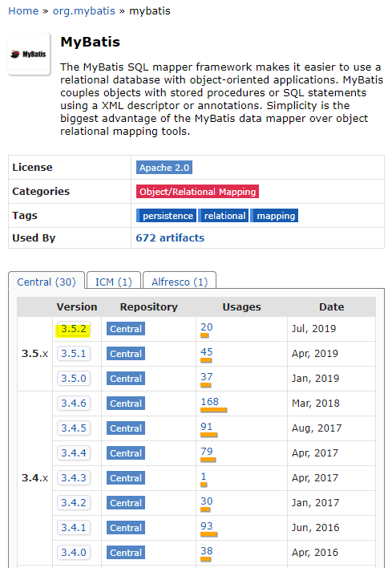The width and height of the screenshot is (392, 568).
Task: Open version 3.4.4
Action: [x=74, y=453]
